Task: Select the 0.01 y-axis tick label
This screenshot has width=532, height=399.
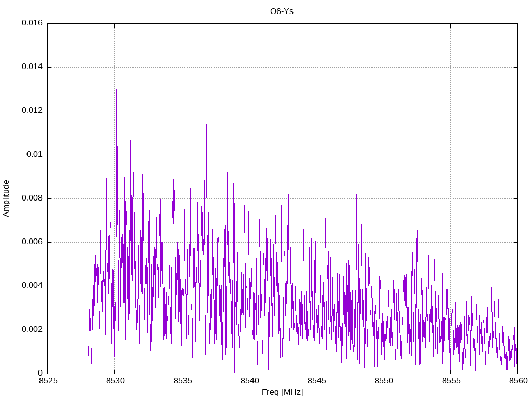Action: coord(35,155)
